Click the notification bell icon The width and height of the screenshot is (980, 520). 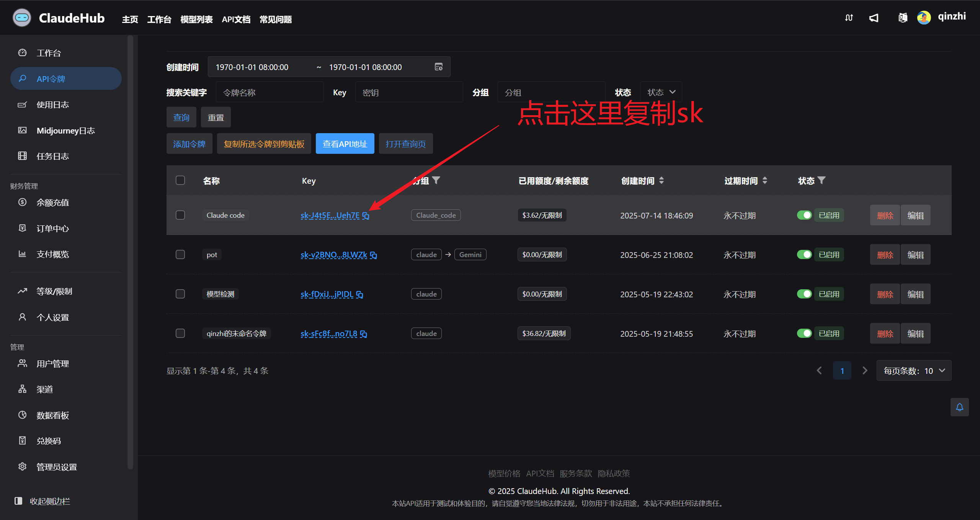click(x=959, y=407)
